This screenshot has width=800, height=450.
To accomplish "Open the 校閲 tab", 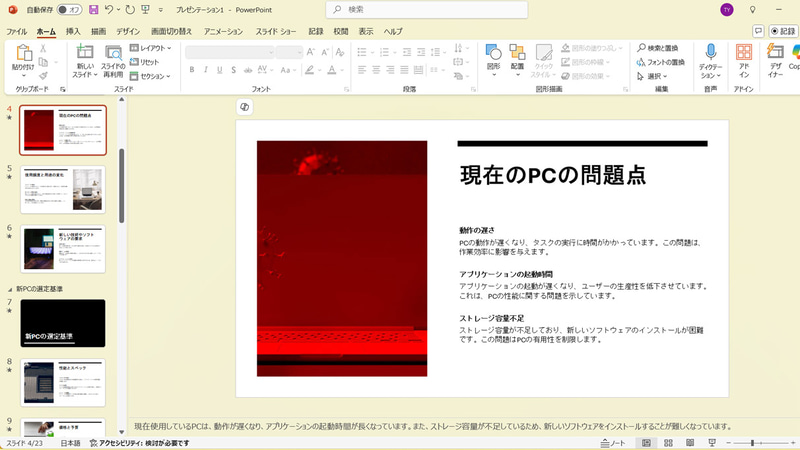I will pyautogui.click(x=341, y=32).
